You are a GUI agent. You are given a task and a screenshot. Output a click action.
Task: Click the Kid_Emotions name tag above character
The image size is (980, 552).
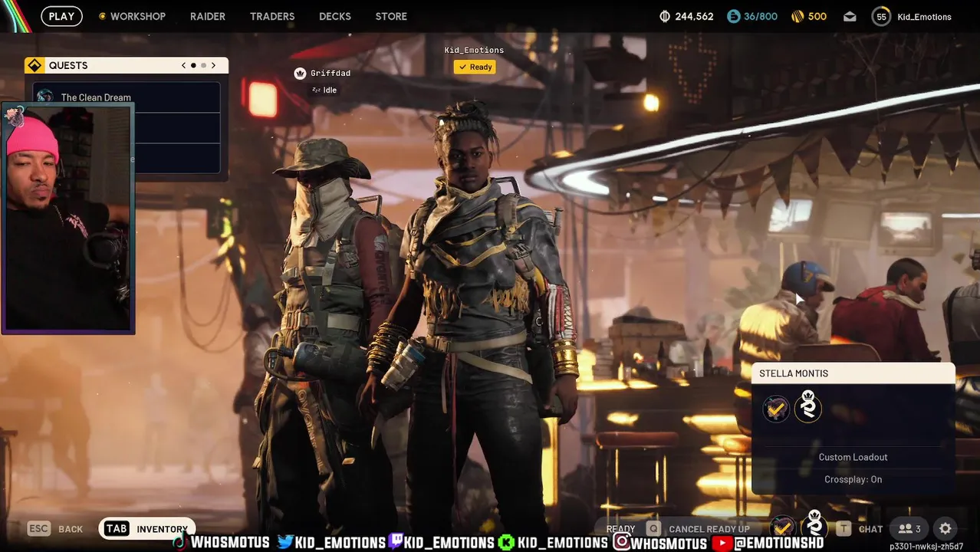(x=474, y=50)
